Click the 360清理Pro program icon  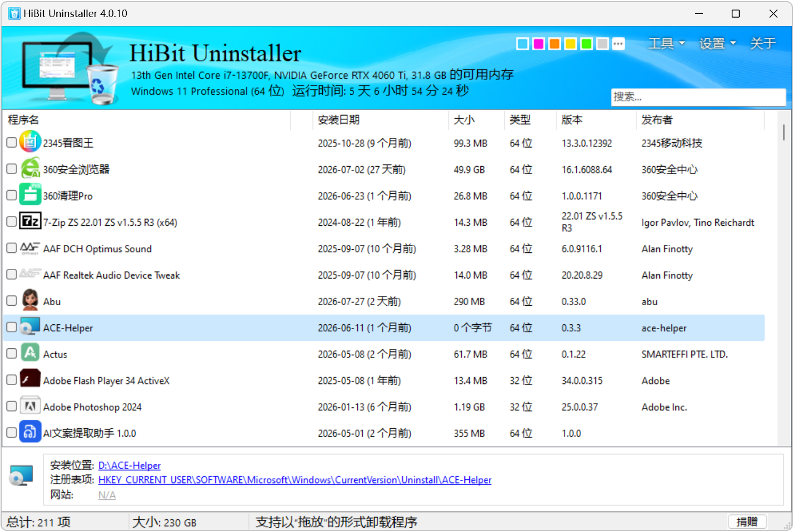click(30, 195)
